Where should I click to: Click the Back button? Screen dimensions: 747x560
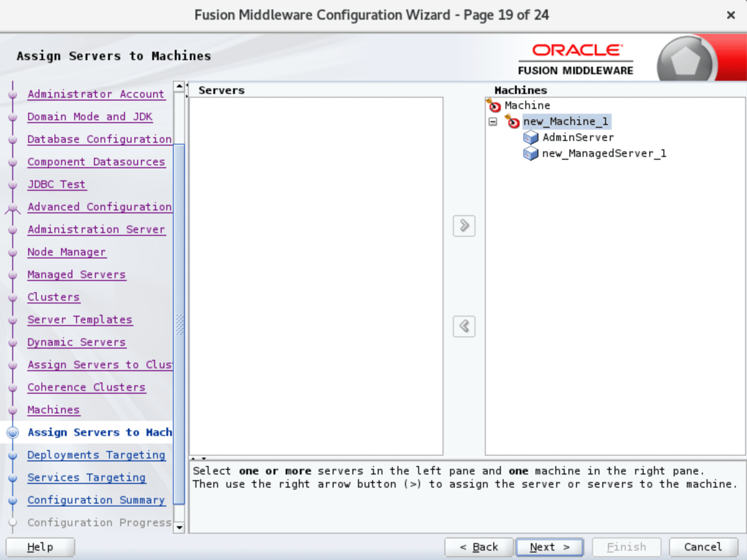pyautogui.click(x=479, y=547)
